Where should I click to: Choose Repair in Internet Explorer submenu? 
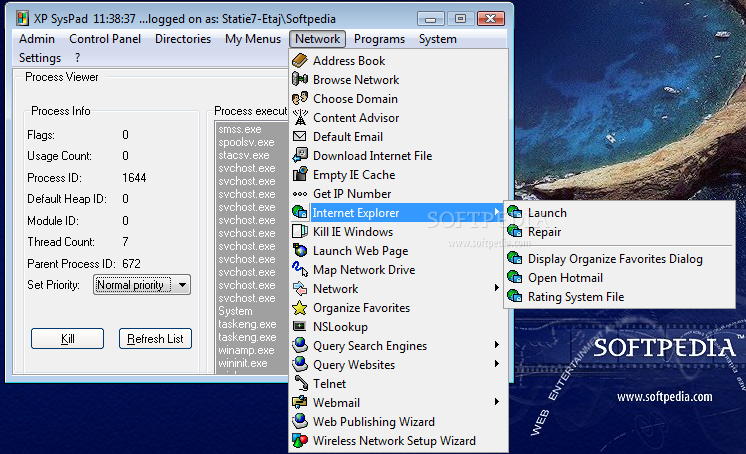click(619, 232)
